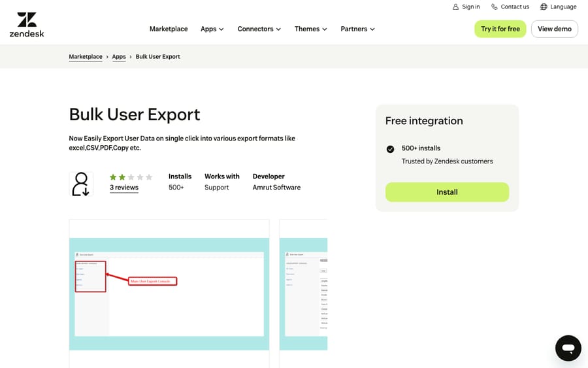
Task: Click the Bulk User Export app icon
Action: click(x=81, y=184)
